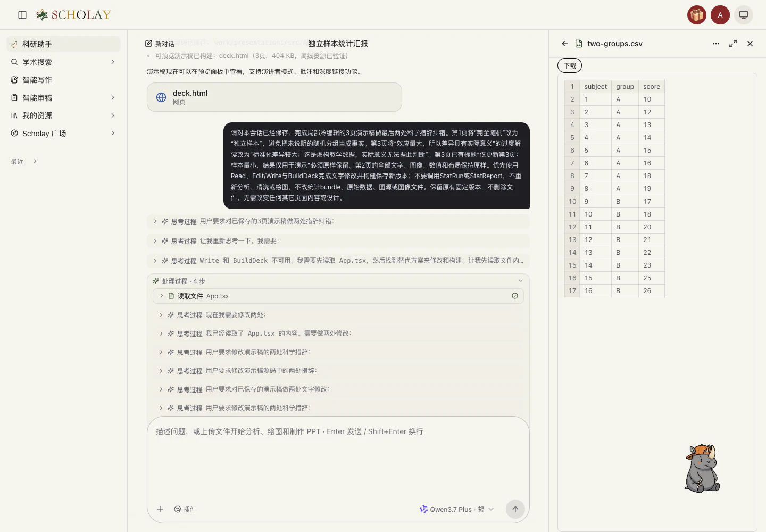
Task: Click the rhino mascot assistant
Action: 703,468
